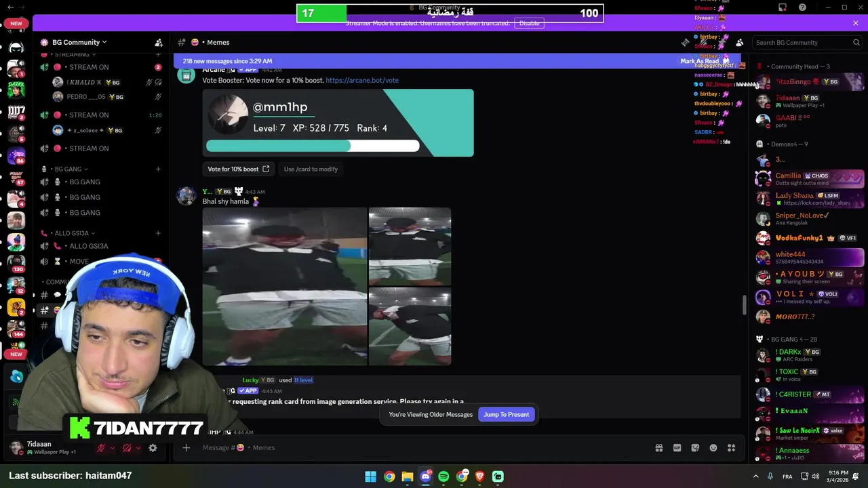Open the DD7 server icon
The height and width of the screenshot is (488, 868).
coord(16,112)
